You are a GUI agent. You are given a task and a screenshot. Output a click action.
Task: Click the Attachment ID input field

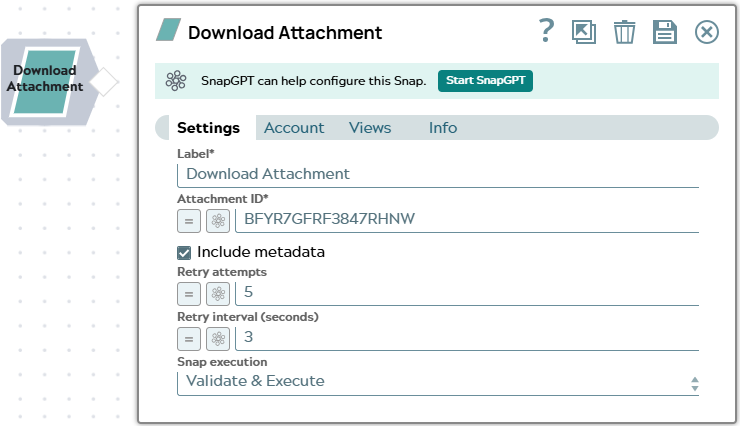[x=467, y=220]
